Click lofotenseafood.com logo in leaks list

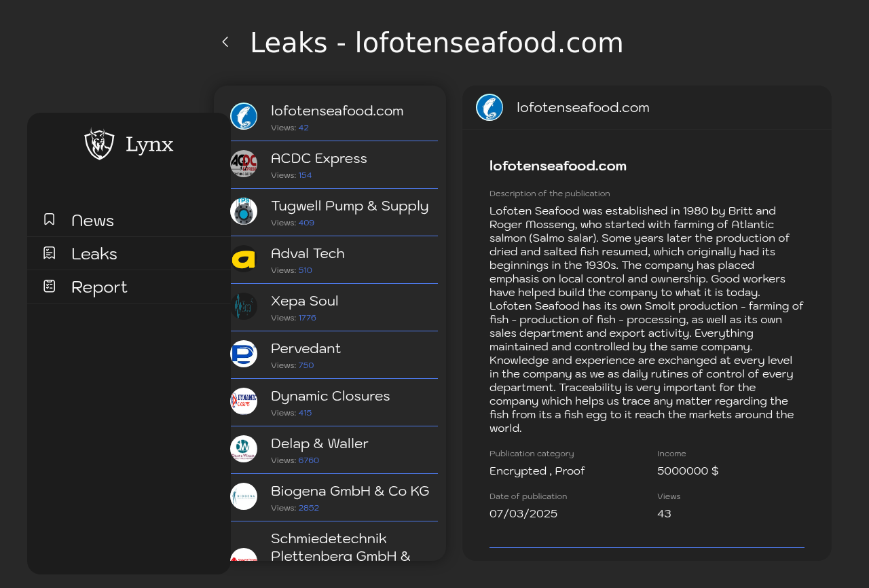point(244,116)
